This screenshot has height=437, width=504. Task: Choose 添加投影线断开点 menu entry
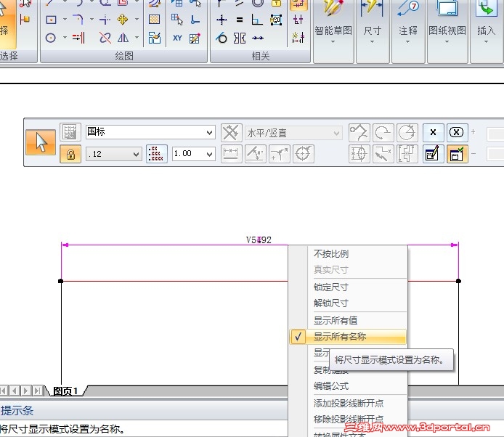[x=348, y=404]
